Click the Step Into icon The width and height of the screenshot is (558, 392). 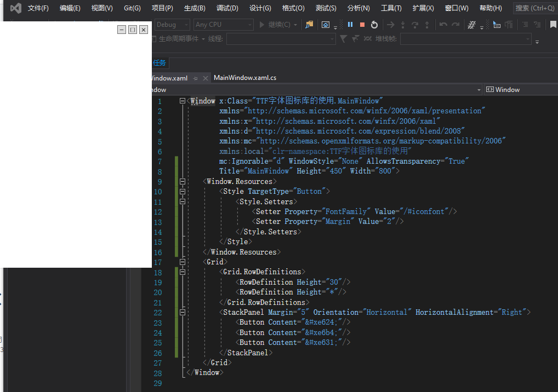click(403, 25)
